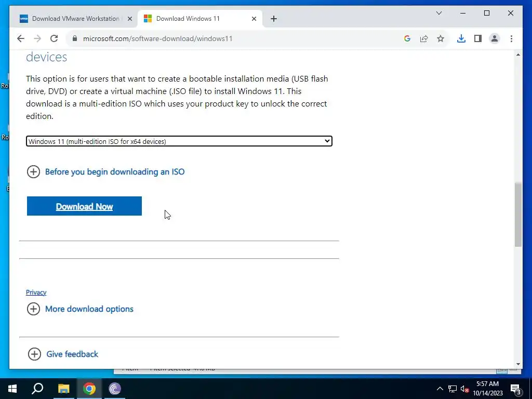Open the network status tray icon
The image size is (532, 399).
tap(453, 389)
